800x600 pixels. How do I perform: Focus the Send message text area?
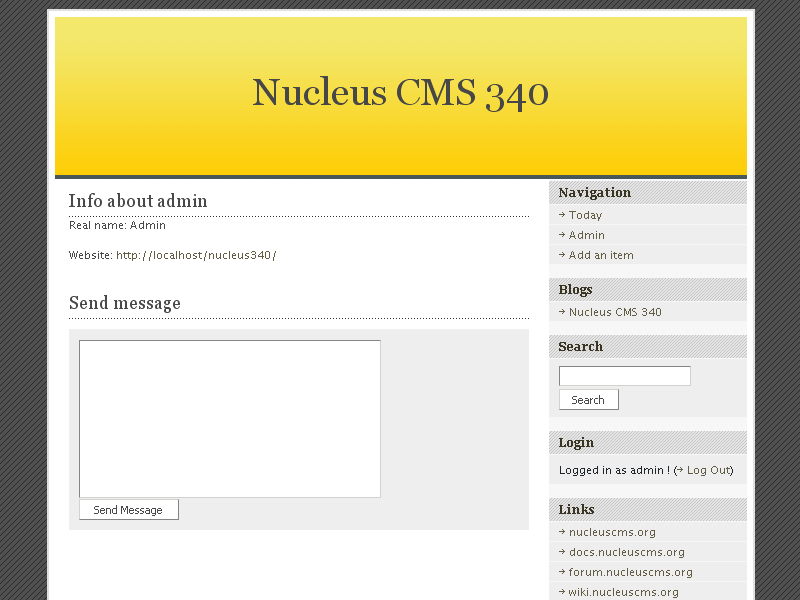click(x=230, y=419)
